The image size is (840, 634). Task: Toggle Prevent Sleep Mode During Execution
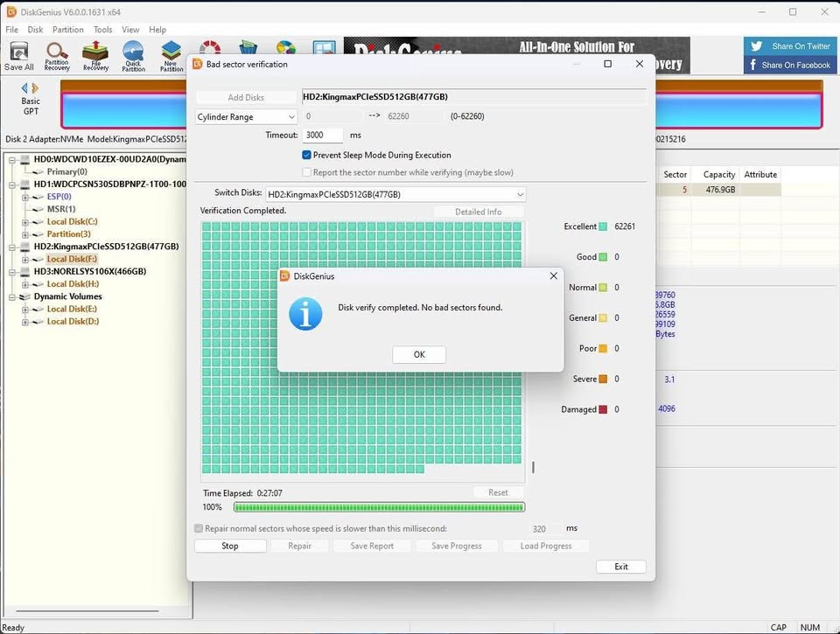click(x=306, y=156)
